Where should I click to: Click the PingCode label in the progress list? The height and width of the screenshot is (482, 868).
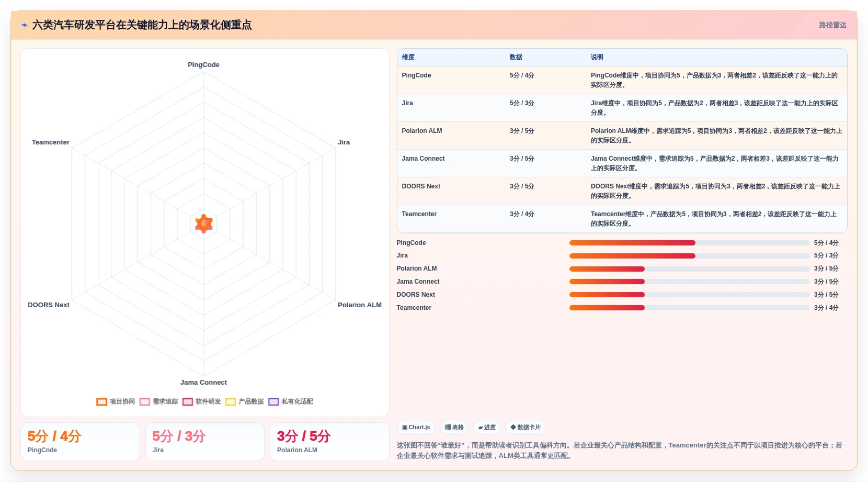411,243
